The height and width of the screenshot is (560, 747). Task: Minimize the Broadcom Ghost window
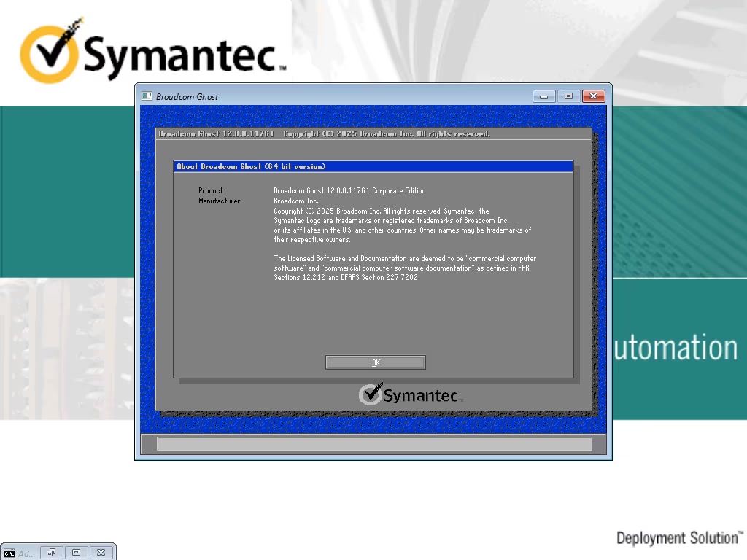[544, 96]
